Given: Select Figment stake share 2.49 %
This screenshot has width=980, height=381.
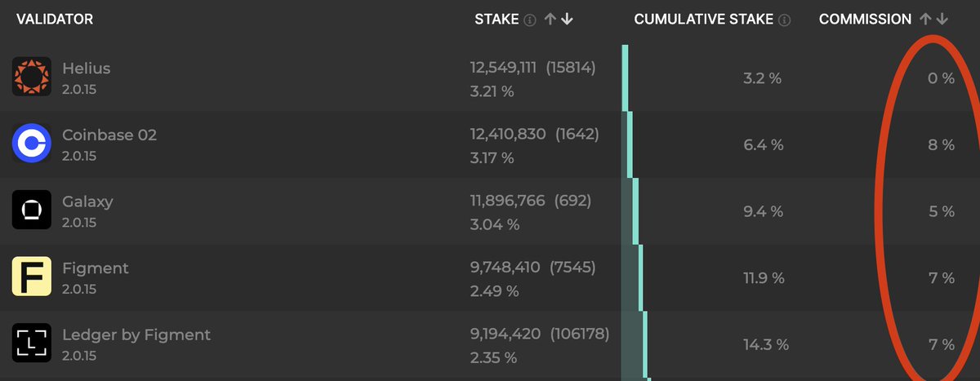Looking at the screenshot, I should tap(494, 290).
